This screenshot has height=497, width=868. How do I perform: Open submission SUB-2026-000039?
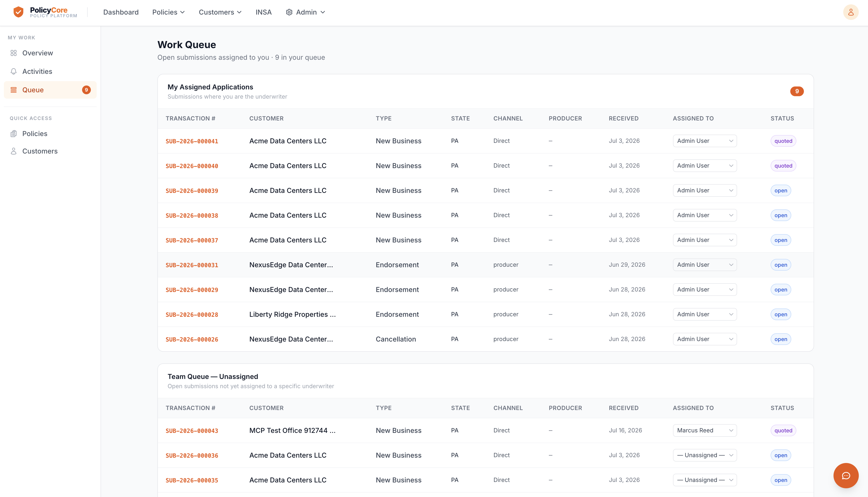[192, 190]
